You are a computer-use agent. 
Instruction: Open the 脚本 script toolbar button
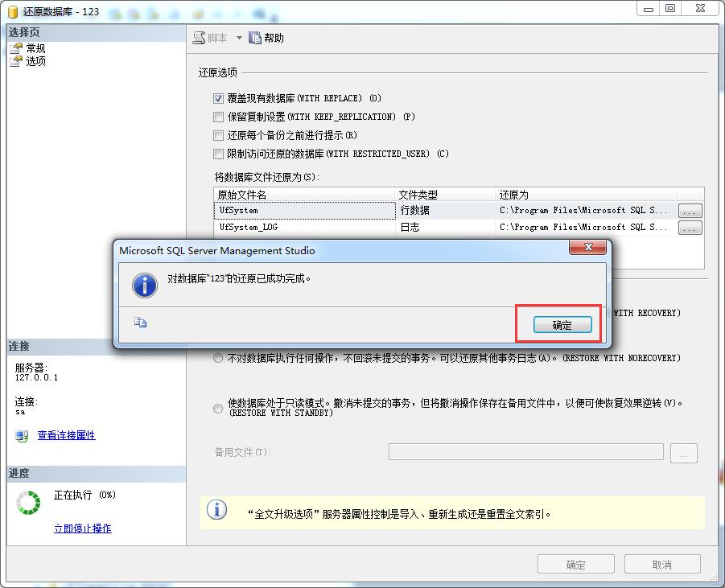coord(210,38)
